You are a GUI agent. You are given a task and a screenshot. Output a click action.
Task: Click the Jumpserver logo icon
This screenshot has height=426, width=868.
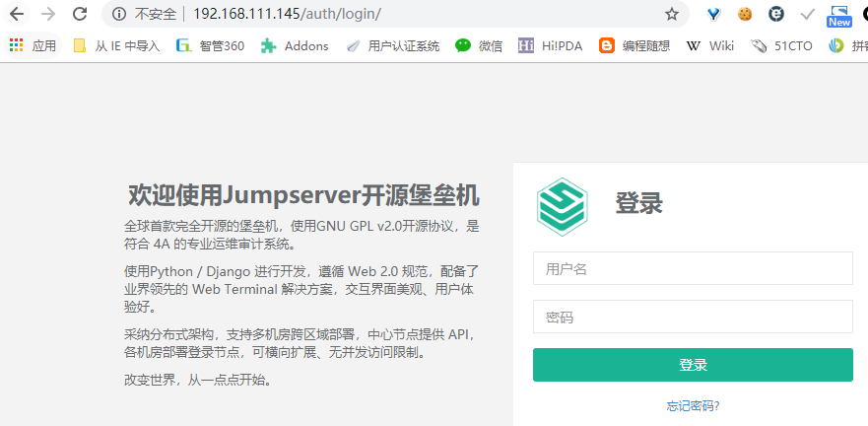[x=562, y=207]
